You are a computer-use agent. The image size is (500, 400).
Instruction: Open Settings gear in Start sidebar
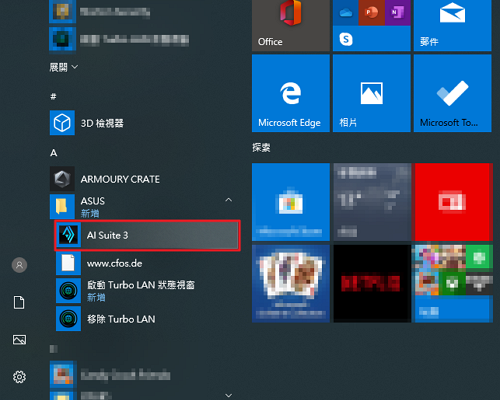19,377
